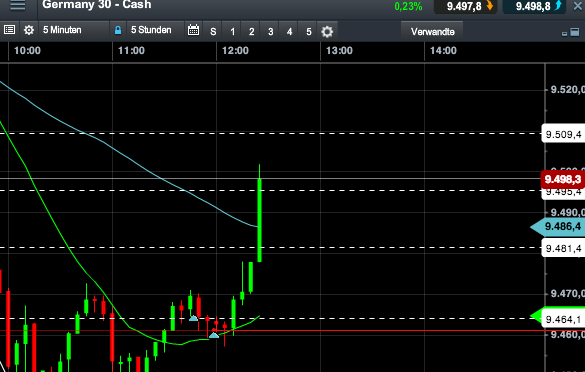Select chart preset 3
The height and width of the screenshot is (372, 585).
270,31
